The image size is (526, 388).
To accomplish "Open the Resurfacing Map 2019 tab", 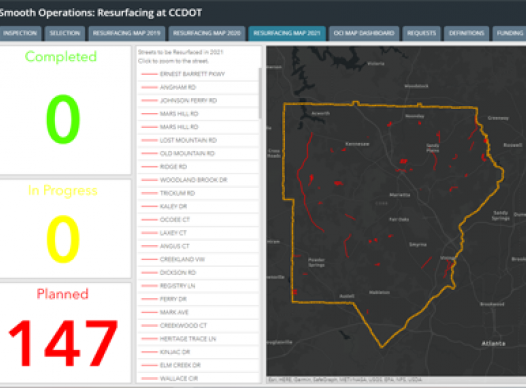I will (x=127, y=33).
